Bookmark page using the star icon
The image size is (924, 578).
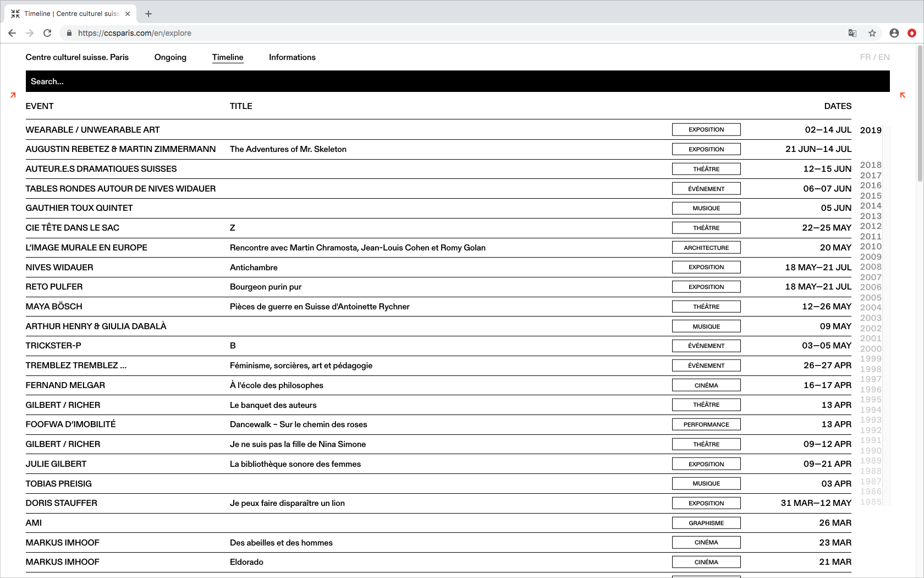tap(872, 33)
